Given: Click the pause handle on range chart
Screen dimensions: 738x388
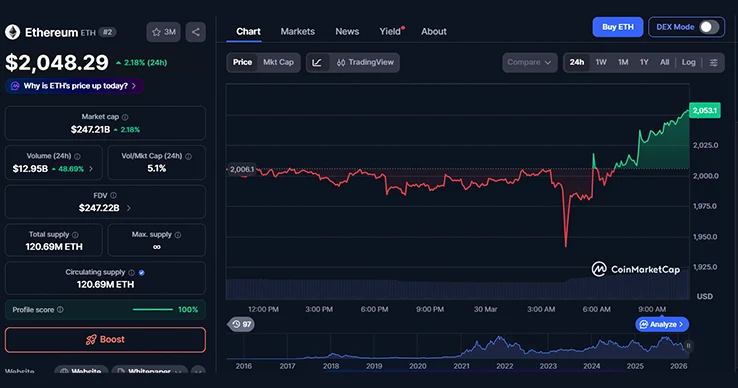Looking at the screenshot, I should [x=688, y=346].
